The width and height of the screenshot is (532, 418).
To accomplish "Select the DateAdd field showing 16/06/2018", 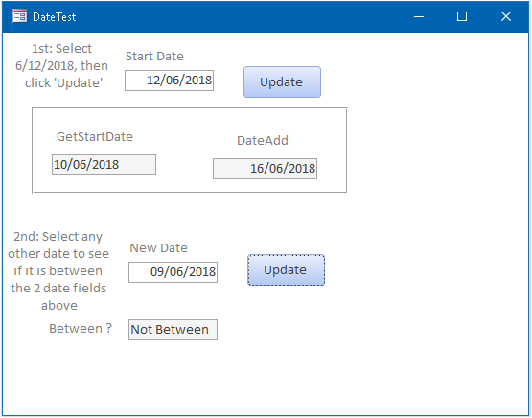I will (x=265, y=169).
